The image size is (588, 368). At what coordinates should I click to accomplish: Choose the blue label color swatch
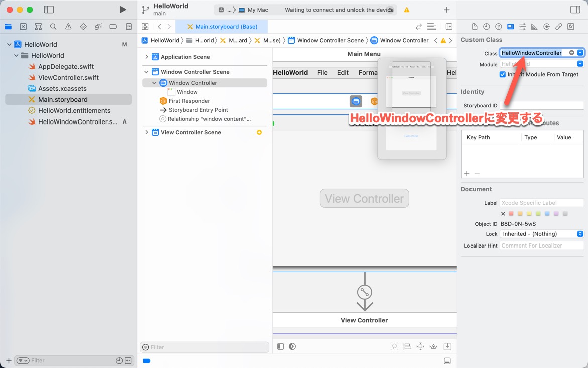click(x=547, y=214)
